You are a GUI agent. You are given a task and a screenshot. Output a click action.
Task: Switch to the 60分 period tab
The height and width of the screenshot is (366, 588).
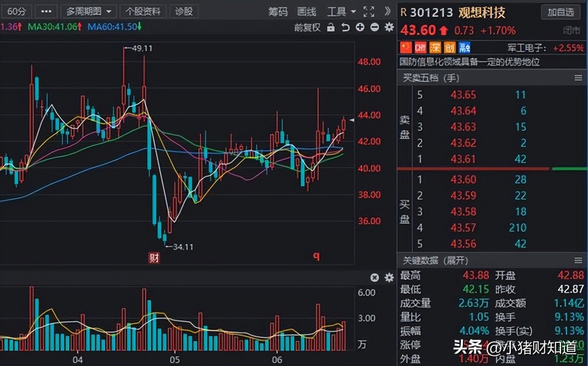pyautogui.click(x=17, y=11)
